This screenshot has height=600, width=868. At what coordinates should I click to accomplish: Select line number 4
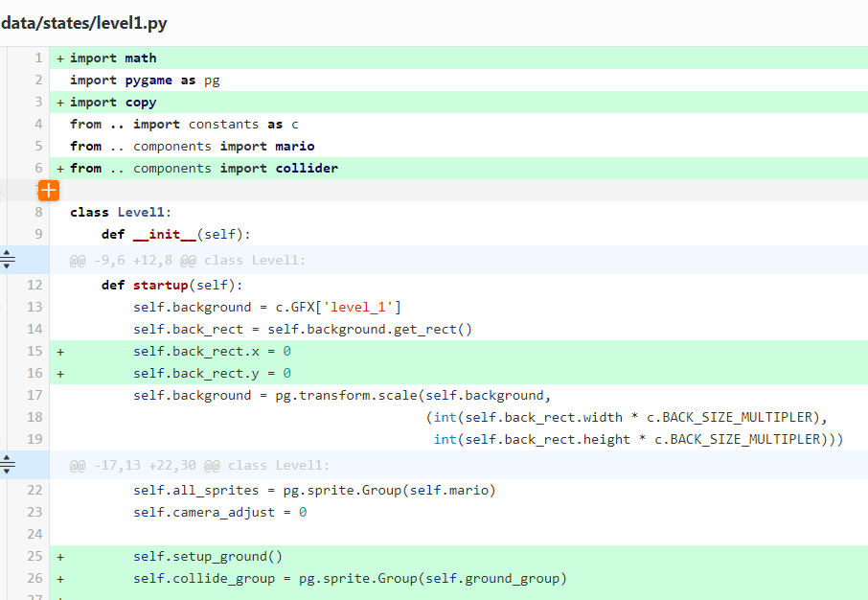[38, 124]
